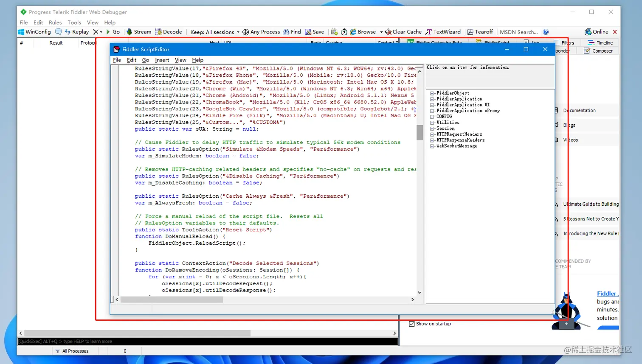Image resolution: width=642 pixels, height=364 pixels.
Task: Open the 5 Reasons Not to Create article
Action: 591,219
